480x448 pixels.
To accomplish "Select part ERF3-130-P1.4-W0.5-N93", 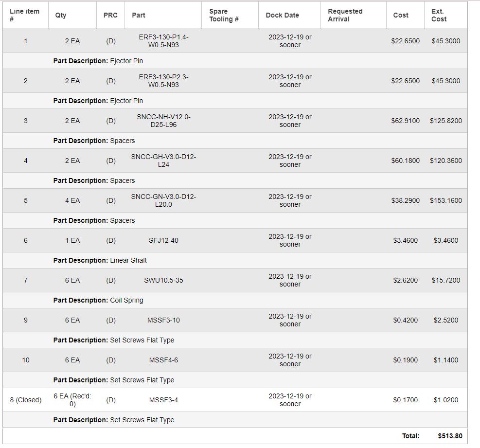I will [163, 41].
